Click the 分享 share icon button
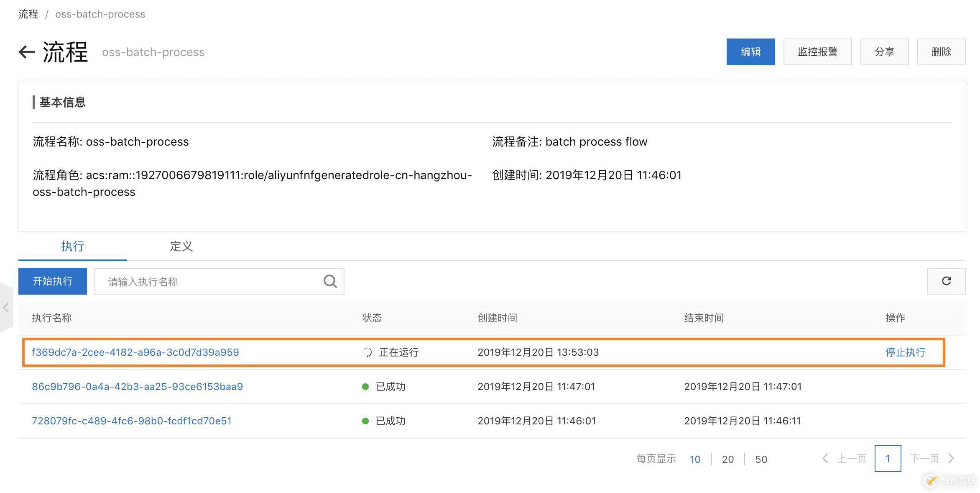The height and width of the screenshot is (493, 980). (883, 51)
